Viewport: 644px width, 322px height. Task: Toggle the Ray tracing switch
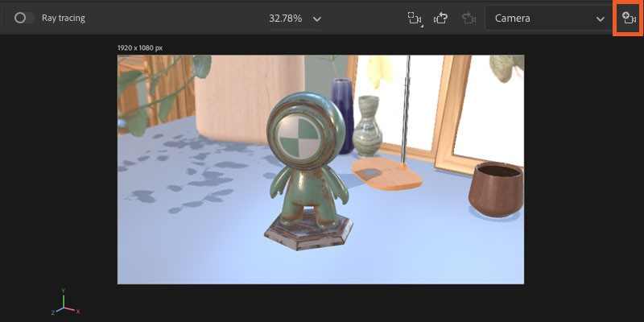[x=24, y=18]
